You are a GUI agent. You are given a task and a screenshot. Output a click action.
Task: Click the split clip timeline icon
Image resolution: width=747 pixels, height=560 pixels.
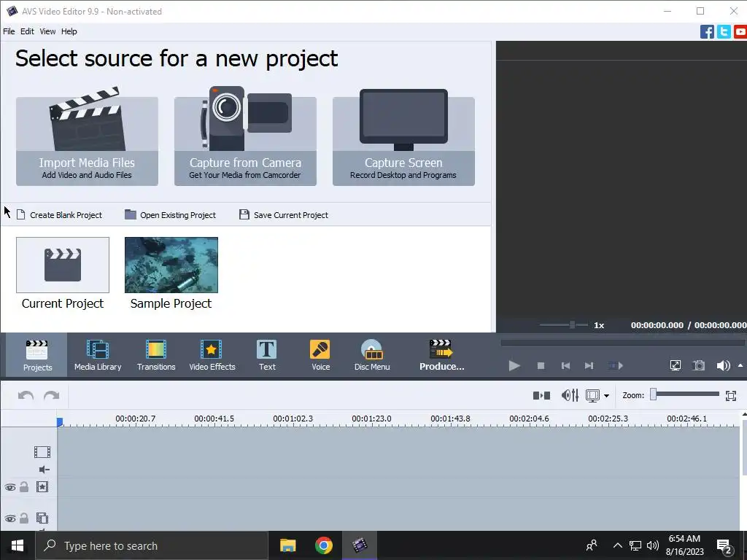click(x=541, y=395)
